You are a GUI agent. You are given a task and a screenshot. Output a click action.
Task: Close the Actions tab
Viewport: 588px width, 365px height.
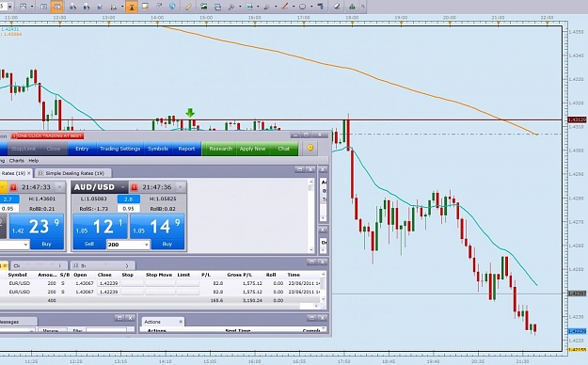tap(181, 322)
